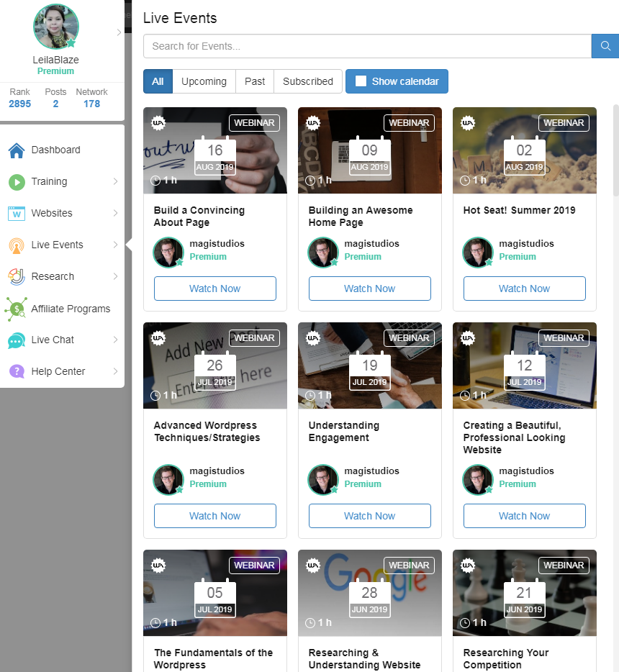Viewport: 619px width, 672px height.
Task: Click the Research Jaaxy icon
Action: point(17,277)
